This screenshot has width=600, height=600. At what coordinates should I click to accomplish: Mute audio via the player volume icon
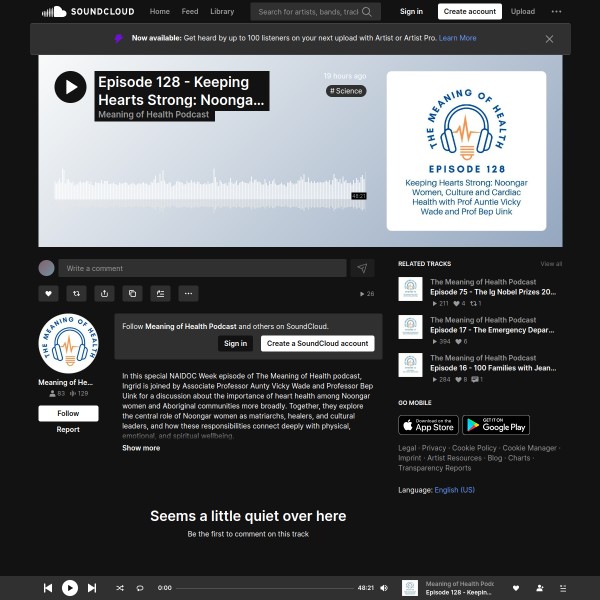[384, 588]
